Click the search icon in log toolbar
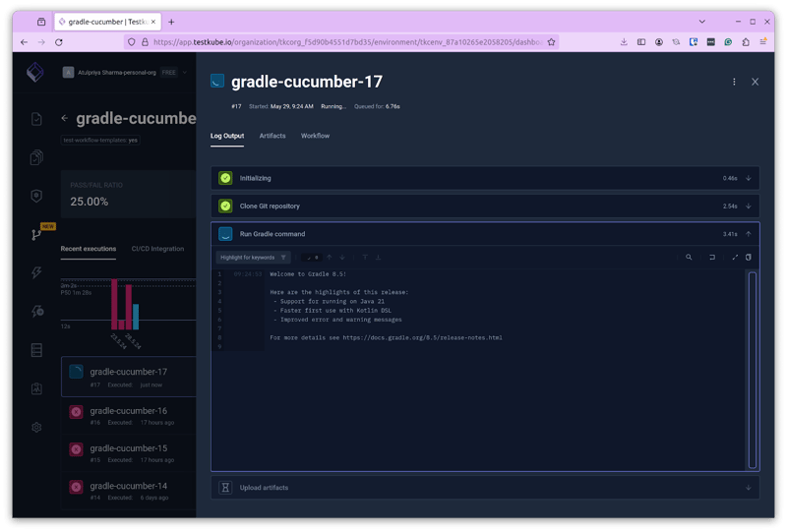 (689, 258)
